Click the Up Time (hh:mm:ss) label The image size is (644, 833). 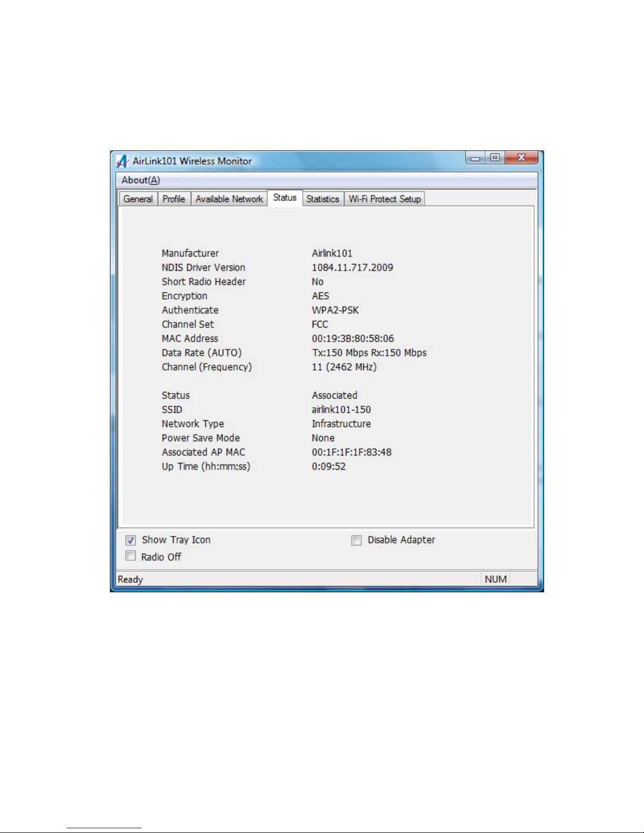[206, 467]
